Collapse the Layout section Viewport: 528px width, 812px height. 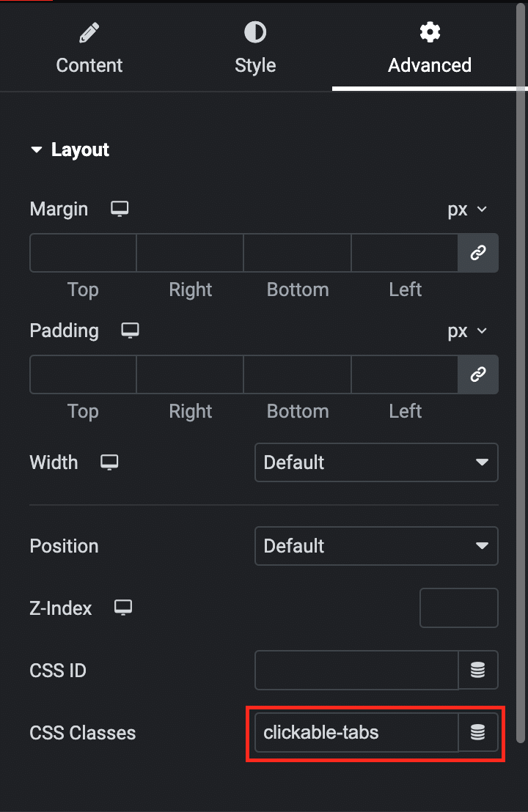point(70,150)
